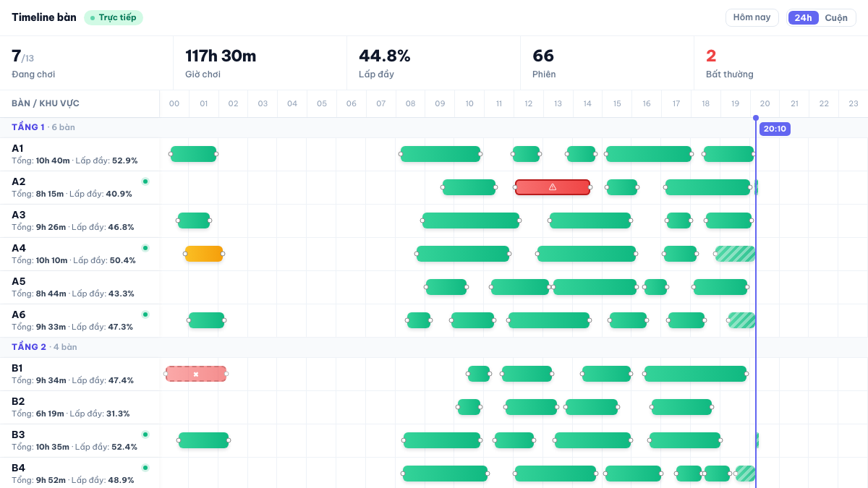
Task: Click the warning icon on A2's red session
Action: click(x=553, y=187)
